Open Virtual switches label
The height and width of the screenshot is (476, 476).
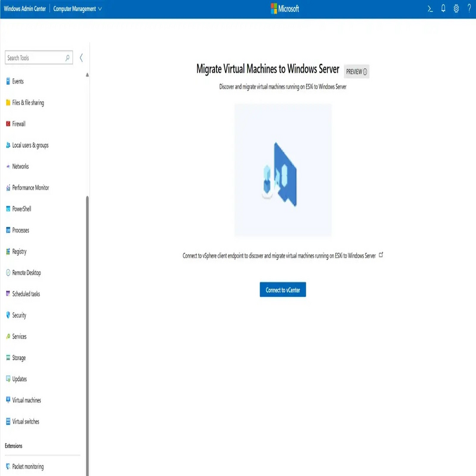coord(26,421)
